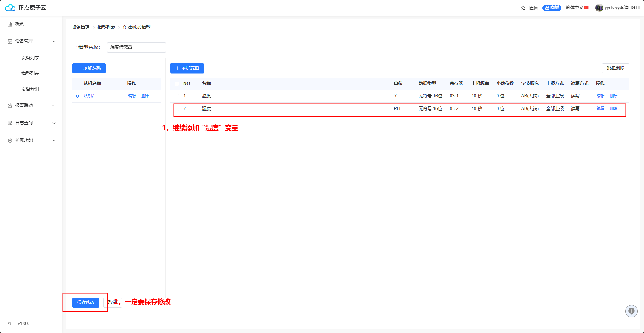The width and height of the screenshot is (644, 333).
Task: Click 删除 link for 湿度 row
Action: coord(613,108)
